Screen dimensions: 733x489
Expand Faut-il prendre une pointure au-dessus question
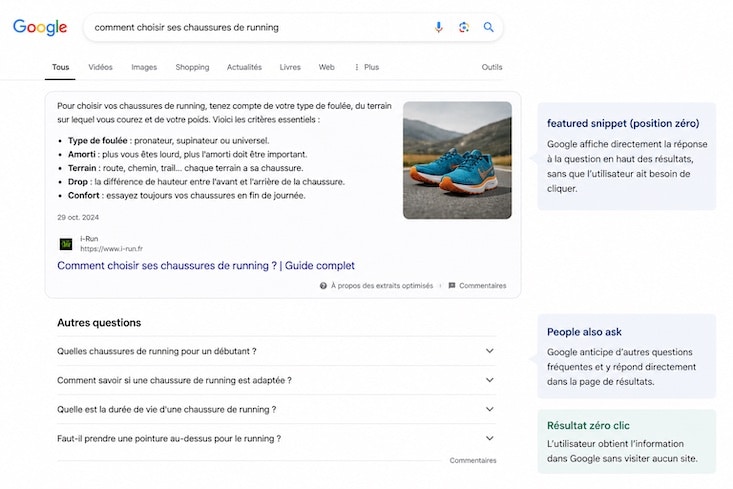276,439
